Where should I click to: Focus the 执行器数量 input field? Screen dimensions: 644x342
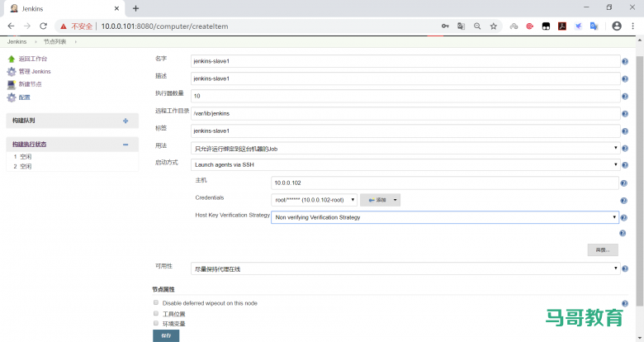point(405,96)
